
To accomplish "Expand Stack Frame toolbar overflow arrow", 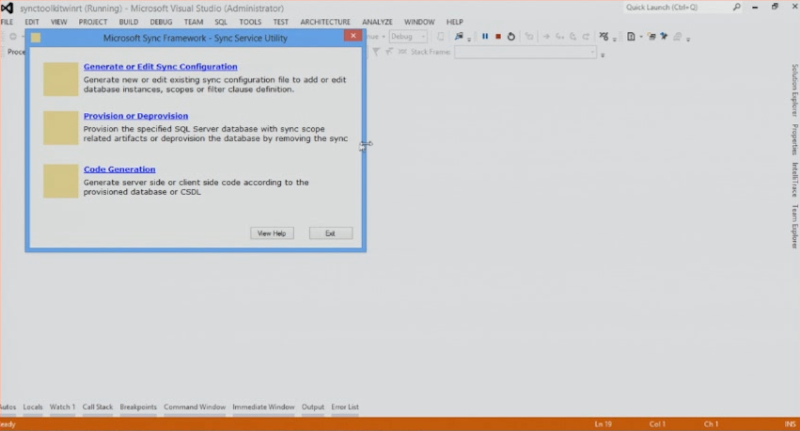I will pos(603,55).
